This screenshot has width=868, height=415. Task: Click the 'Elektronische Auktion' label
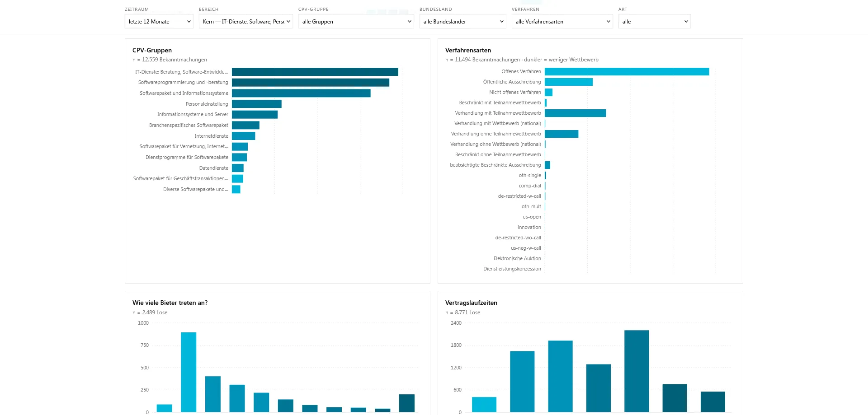(x=517, y=258)
